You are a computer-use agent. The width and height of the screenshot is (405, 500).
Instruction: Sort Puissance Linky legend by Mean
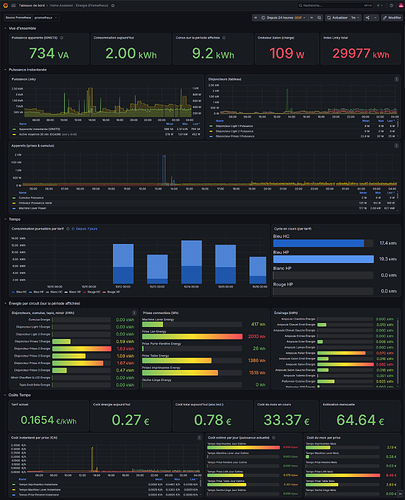point(169,124)
